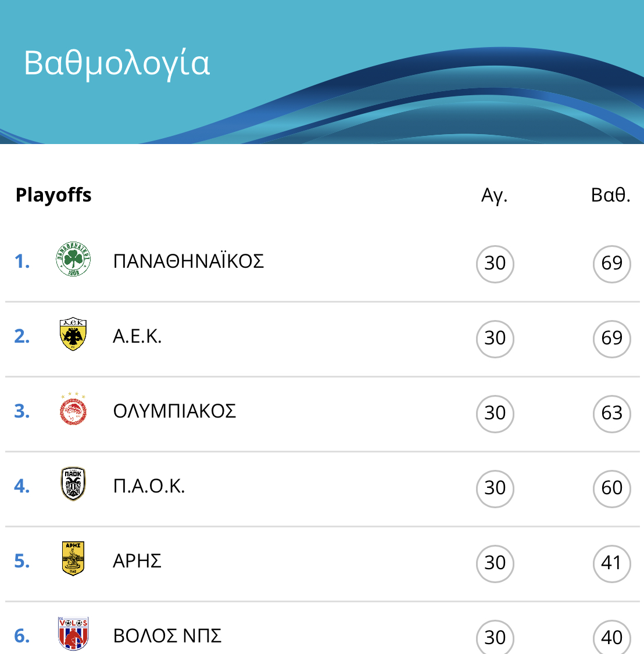The height and width of the screenshot is (654, 644).
Task: Click the Olympiacos red club logo
Action: pos(73,409)
